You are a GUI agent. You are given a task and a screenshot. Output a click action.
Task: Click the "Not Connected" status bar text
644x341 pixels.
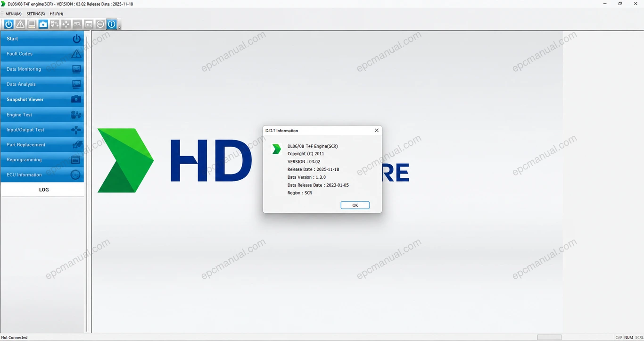(15, 338)
